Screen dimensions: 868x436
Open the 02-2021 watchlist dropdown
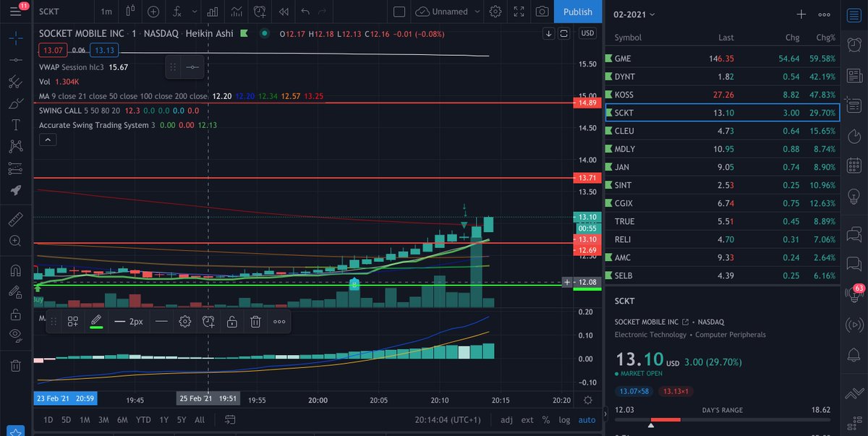tap(634, 14)
